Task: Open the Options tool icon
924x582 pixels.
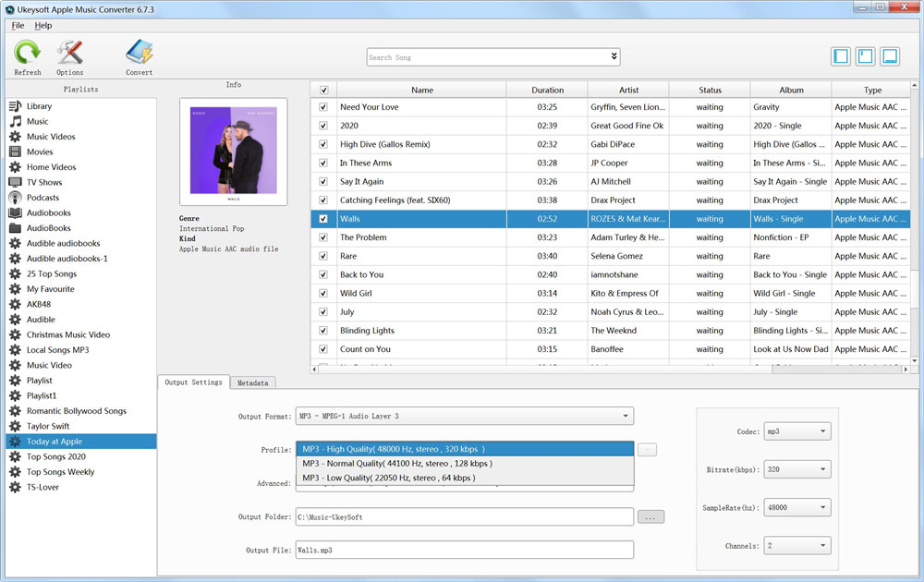Action: coord(69,53)
